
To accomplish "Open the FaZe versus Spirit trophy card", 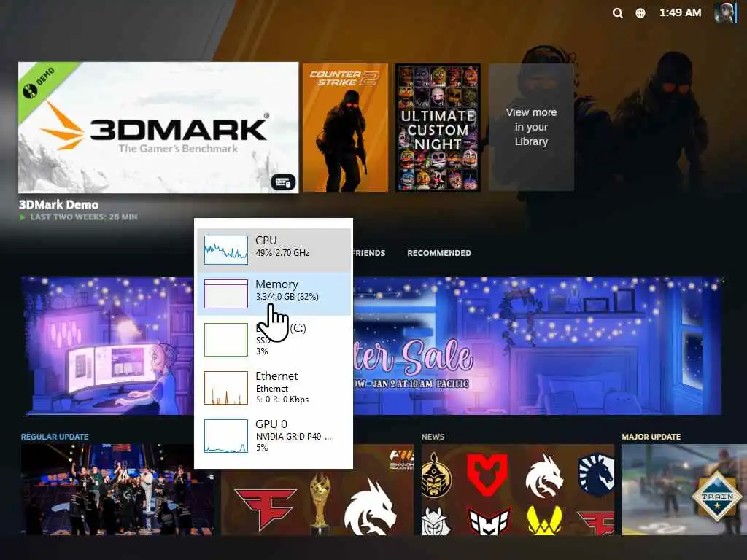I will click(317, 490).
